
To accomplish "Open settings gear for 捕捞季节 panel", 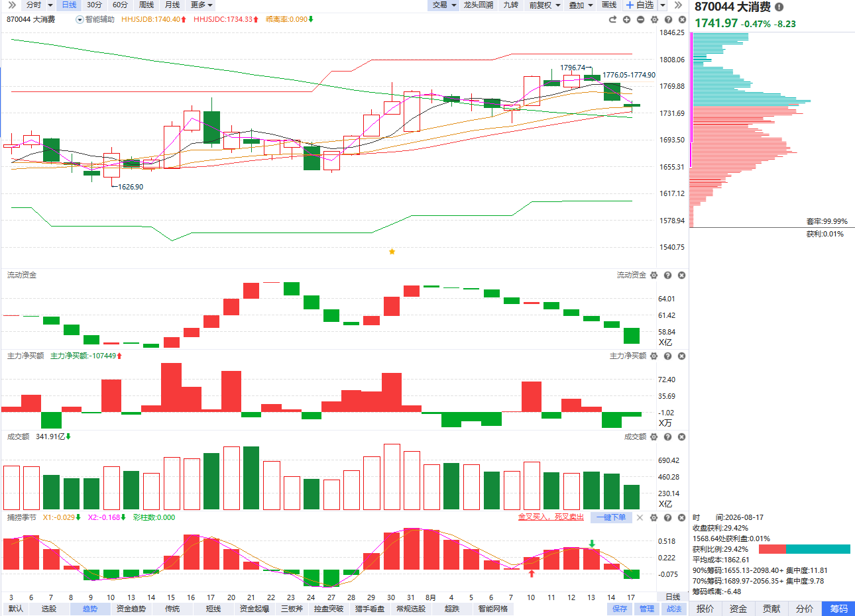I will (654, 517).
